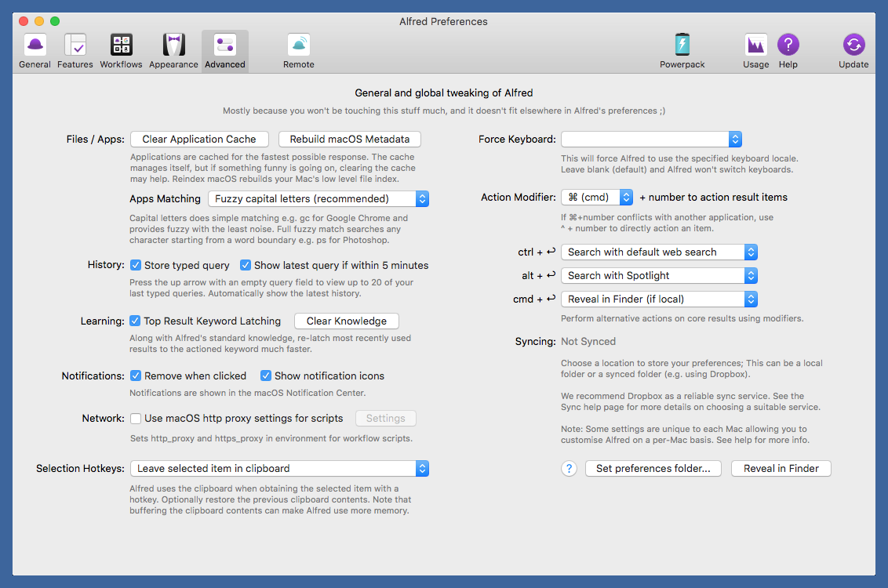Open the General preferences pane
The width and height of the screenshot is (888, 588).
(35, 51)
